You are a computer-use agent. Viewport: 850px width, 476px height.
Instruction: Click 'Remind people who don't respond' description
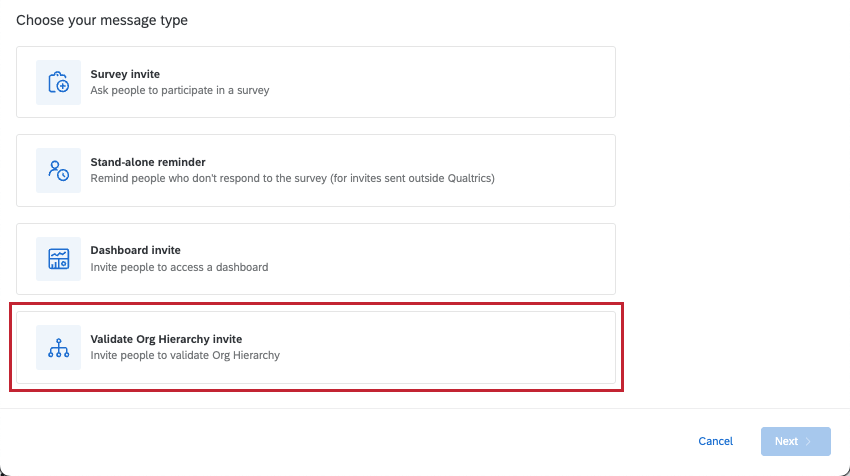click(292, 179)
